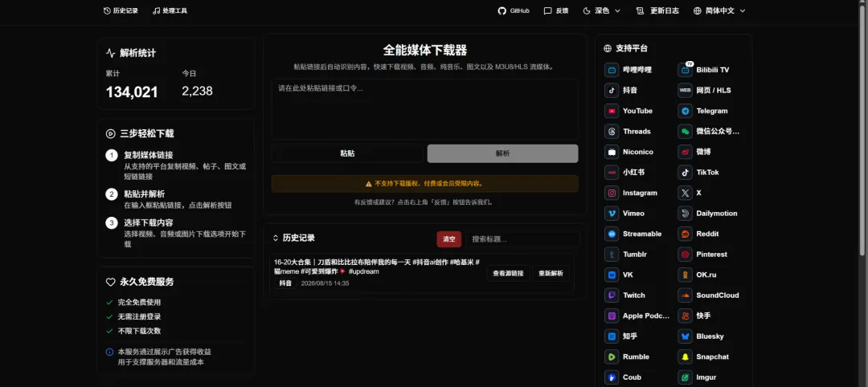The width and height of the screenshot is (868, 387).
Task: Click the 不限下载次数 list item
Action: tap(140, 331)
